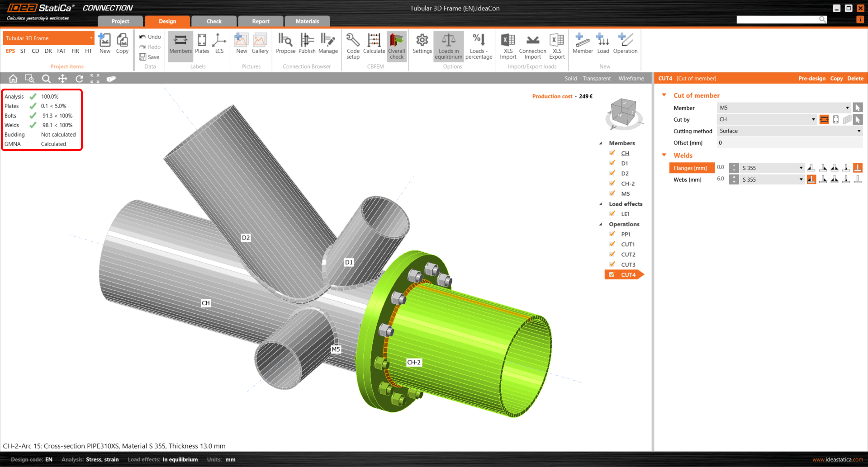
Task: Toggle the LE1 load effect checkbox
Action: click(612, 214)
